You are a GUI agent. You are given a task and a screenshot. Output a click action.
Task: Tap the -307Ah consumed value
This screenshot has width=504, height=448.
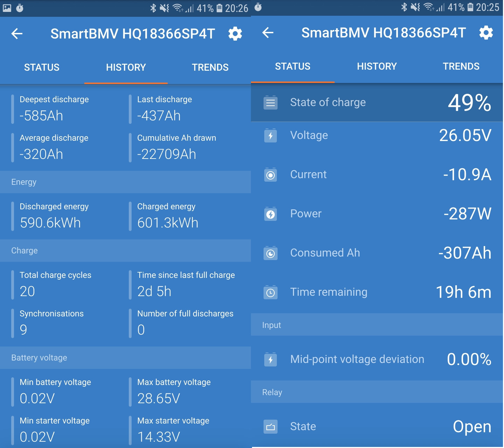click(465, 253)
